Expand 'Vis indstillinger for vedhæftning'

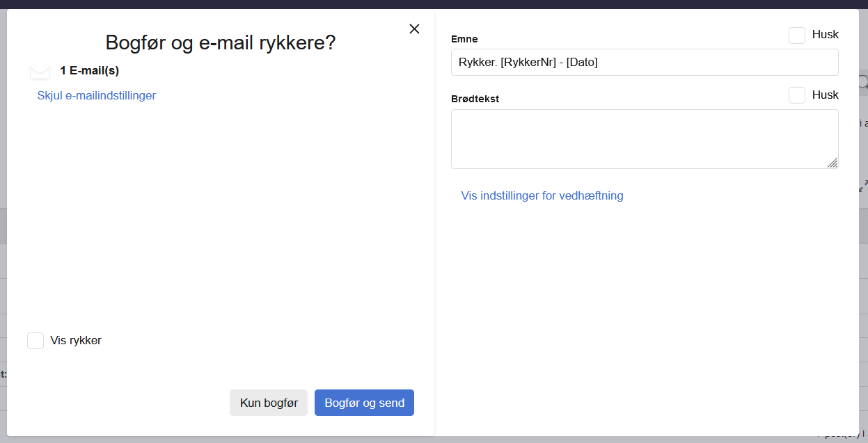point(542,195)
